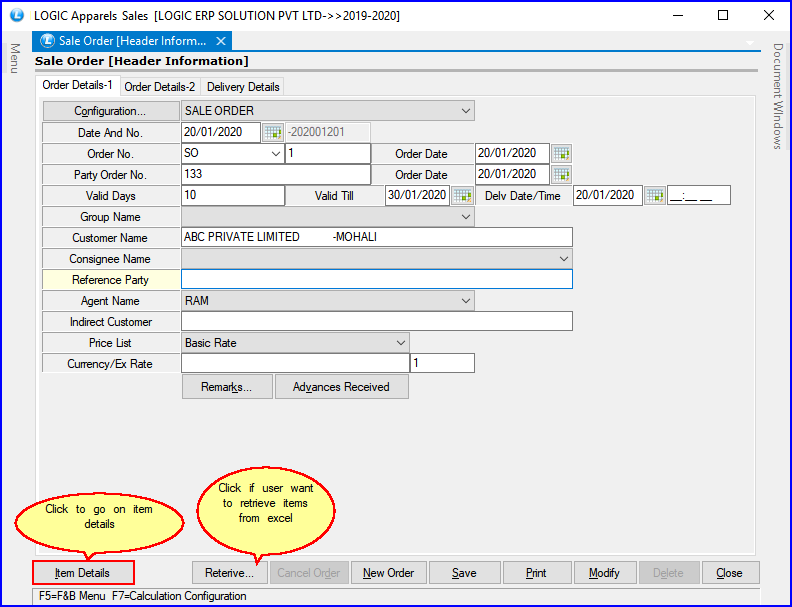This screenshot has height=607, width=792.
Task: Click the status bar text F5=F&B Menu
Action: click(72, 596)
